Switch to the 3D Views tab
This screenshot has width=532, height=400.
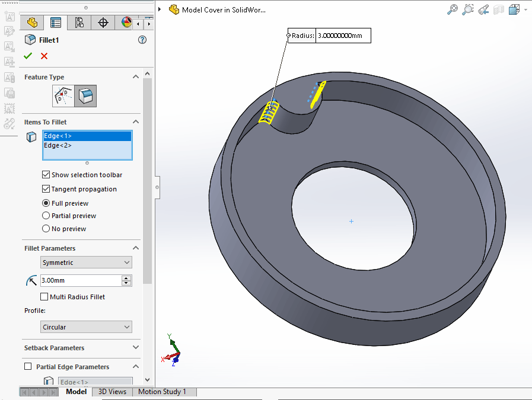[x=112, y=392]
